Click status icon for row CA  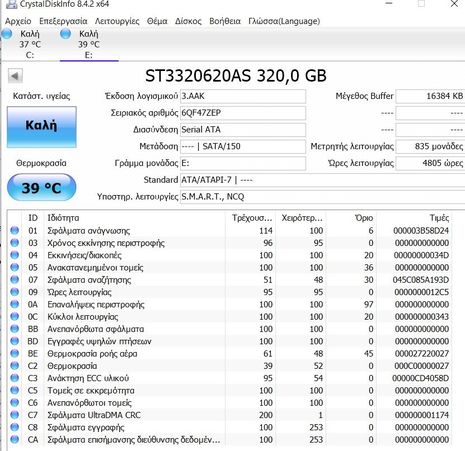coord(14,440)
